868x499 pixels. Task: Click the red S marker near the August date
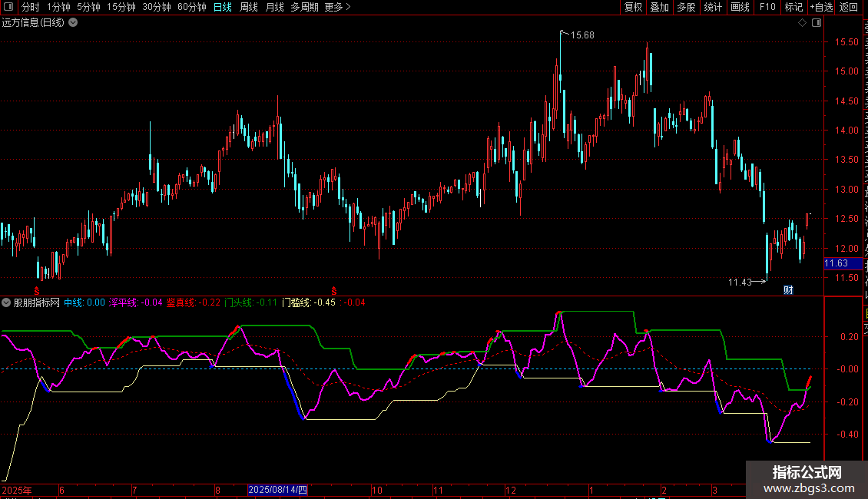334,290
